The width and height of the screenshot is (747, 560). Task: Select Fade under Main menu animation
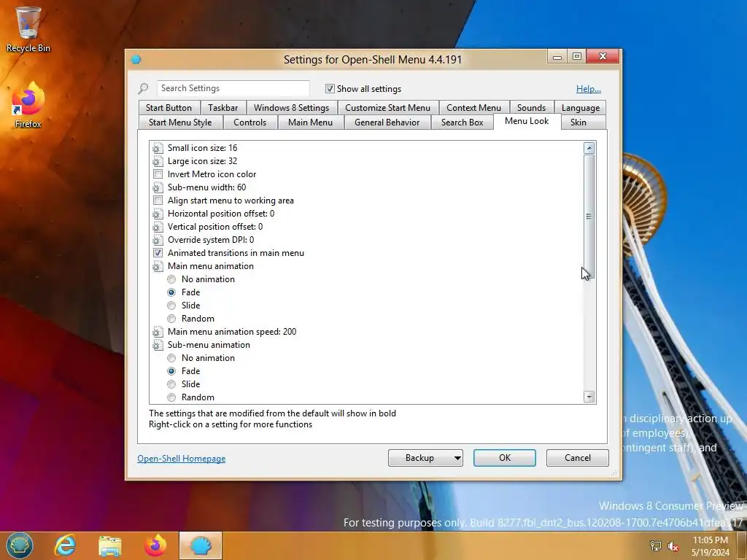(171, 292)
